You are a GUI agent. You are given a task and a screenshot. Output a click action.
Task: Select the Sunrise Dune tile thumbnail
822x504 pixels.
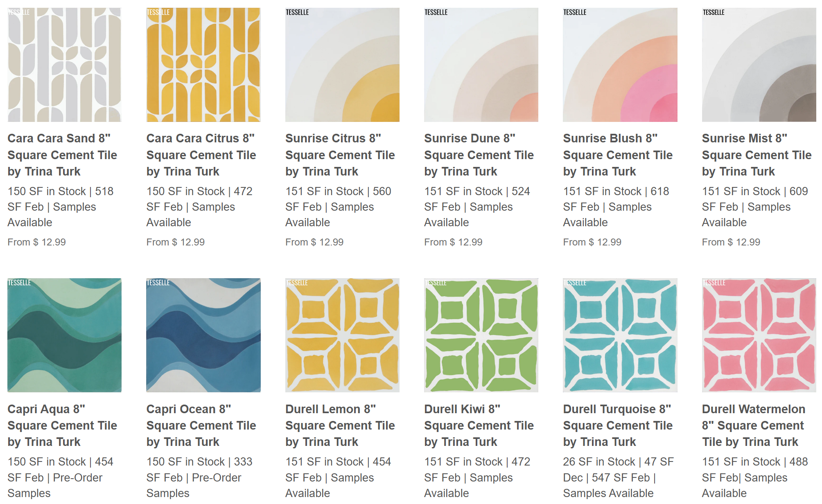[481, 65]
